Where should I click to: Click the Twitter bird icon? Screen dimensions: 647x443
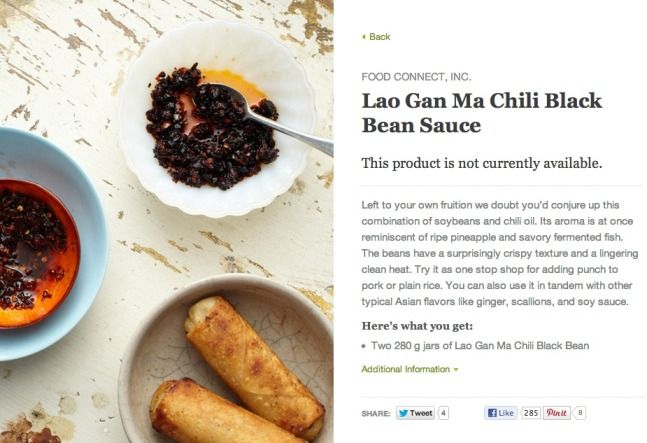pos(404,413)
